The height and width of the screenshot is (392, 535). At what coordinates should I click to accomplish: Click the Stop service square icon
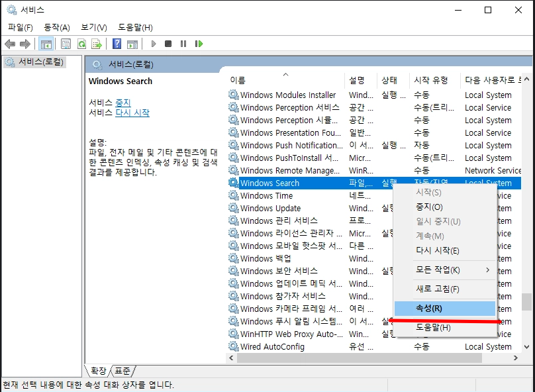click(168, 44)
